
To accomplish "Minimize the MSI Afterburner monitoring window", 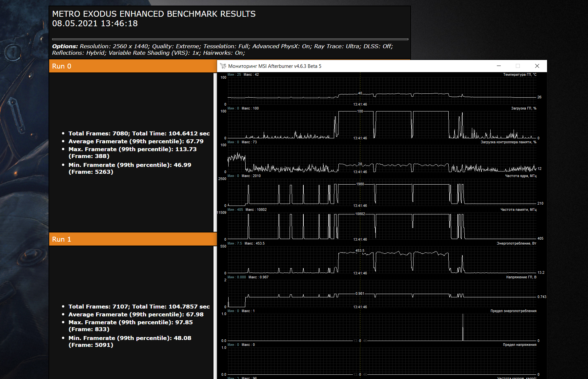I will (499, 66).
